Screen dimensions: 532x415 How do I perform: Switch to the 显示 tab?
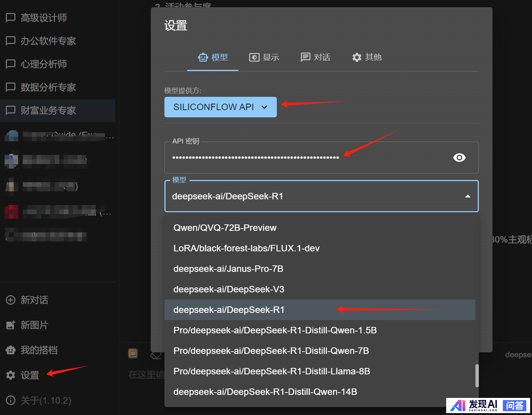[x=264, y=57]
